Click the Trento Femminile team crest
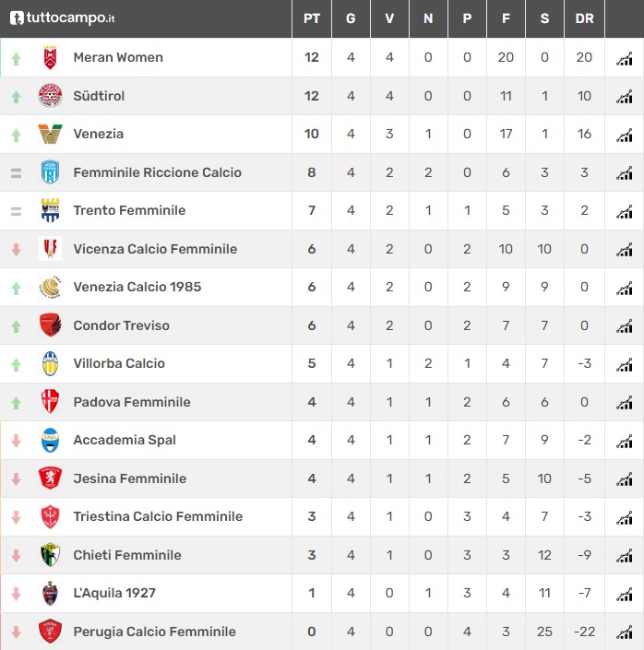Viewport: 644px width, 650px height. (x=50, y=210)
